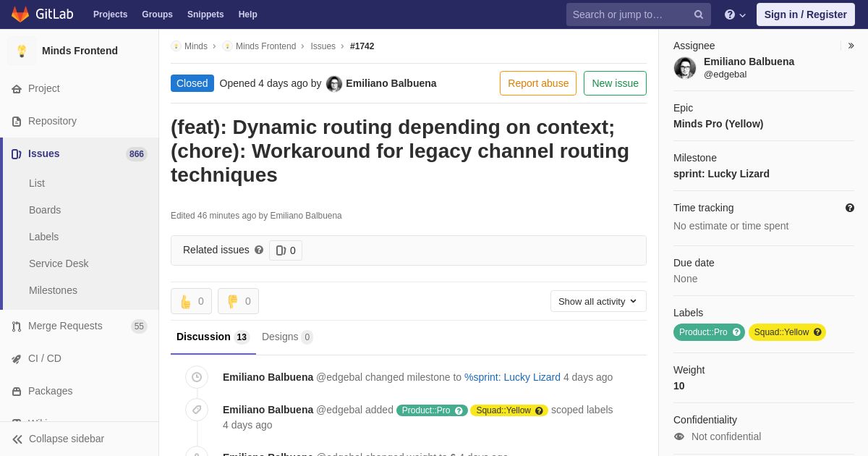The image size is (868, 456).
Task: Click the Issues sidebar icon
Action: pos(17,154)
